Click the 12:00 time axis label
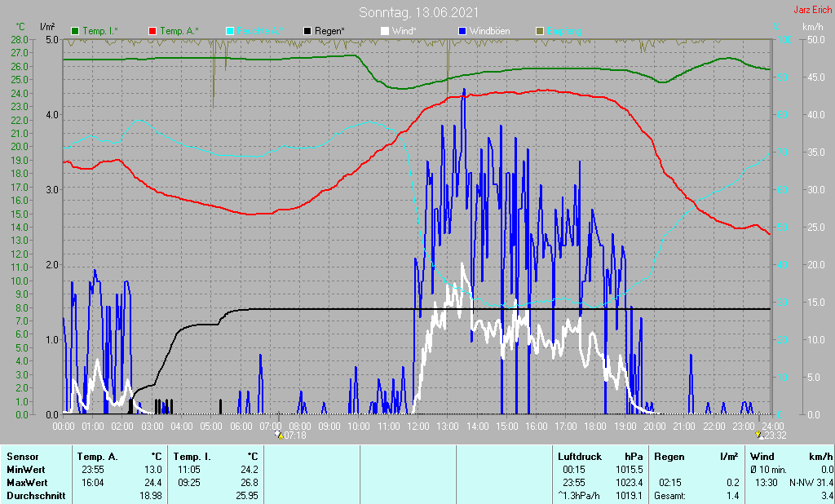 pyautogui.click(x=418, y=427)
